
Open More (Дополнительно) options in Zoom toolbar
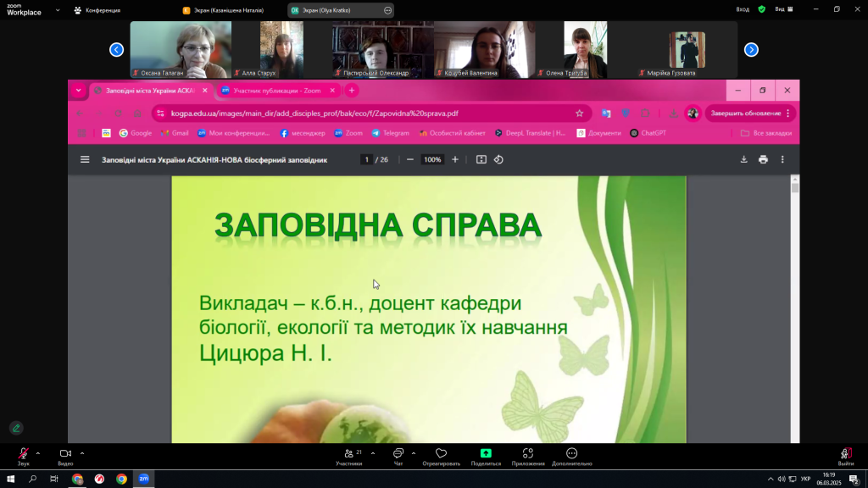(x=571, y=455)
